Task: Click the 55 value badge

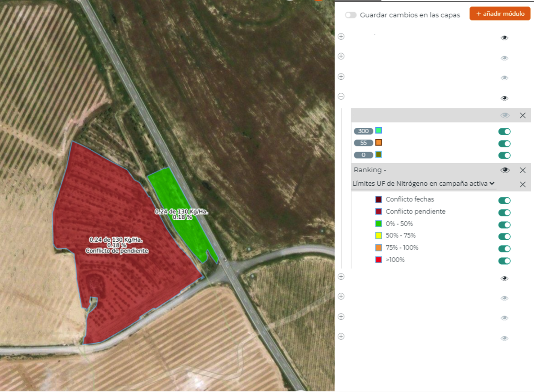Action: [363, 143]
